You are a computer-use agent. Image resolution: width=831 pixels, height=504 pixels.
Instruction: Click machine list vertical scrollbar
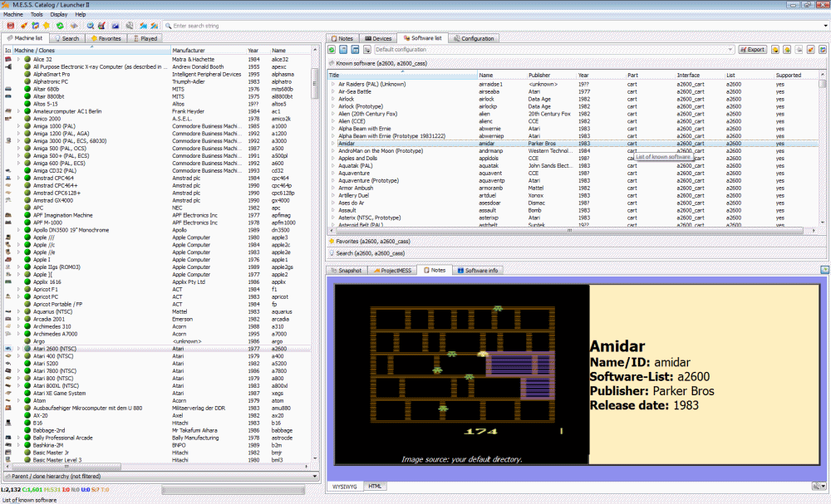pos(315,254)
